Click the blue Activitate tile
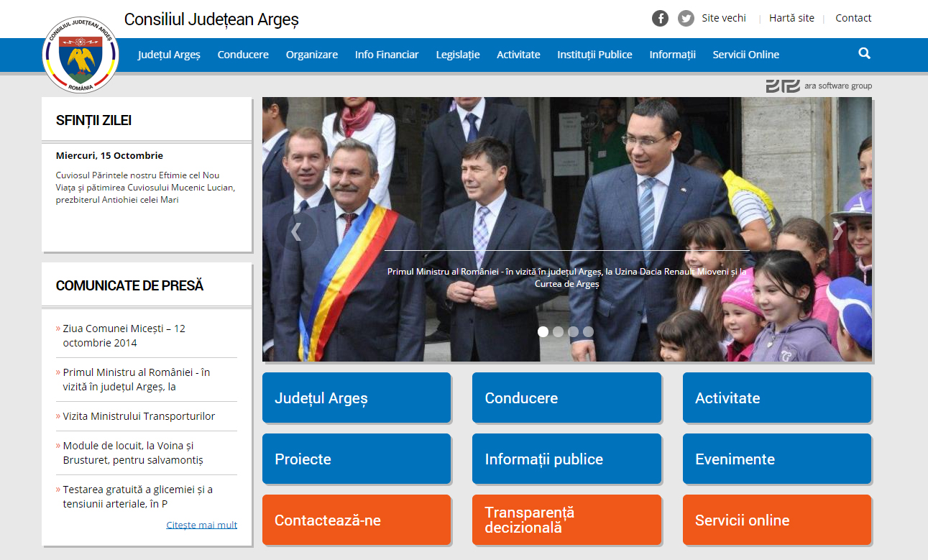Screen dimensions: 928x560 click(777, 398)
